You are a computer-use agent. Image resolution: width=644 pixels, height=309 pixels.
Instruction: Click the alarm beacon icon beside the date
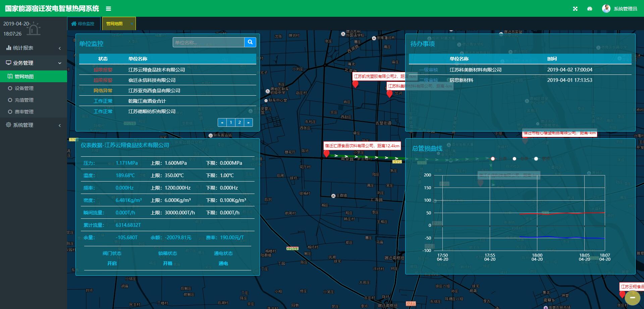pyautogui.click(x=33, y=29)
